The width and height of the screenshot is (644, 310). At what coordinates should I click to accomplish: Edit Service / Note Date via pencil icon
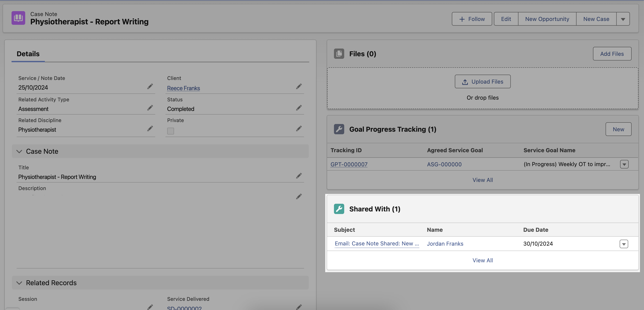[150, 87]
